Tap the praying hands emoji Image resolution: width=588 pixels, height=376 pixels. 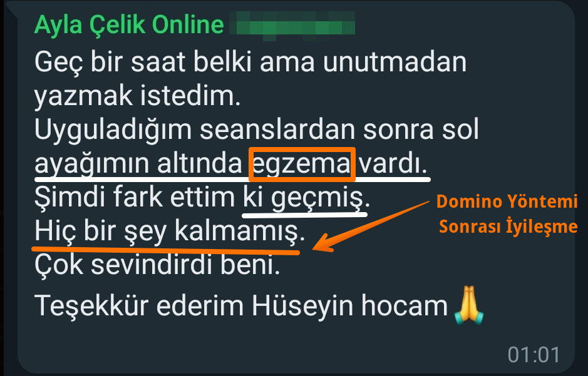[x=468, y=305]
